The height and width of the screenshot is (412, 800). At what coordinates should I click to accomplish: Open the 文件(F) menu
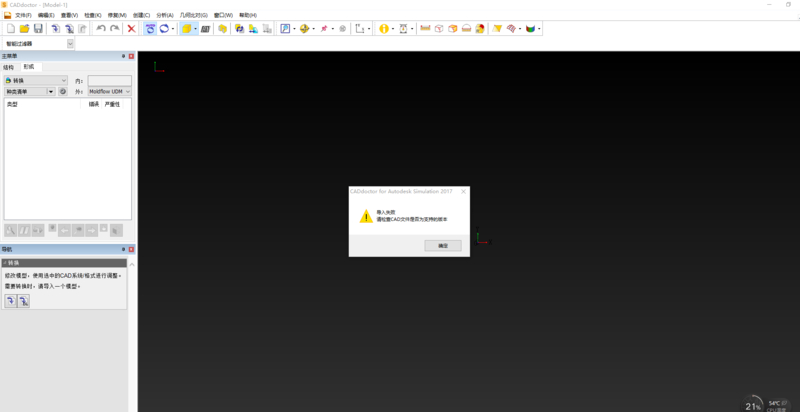[23, 15]
